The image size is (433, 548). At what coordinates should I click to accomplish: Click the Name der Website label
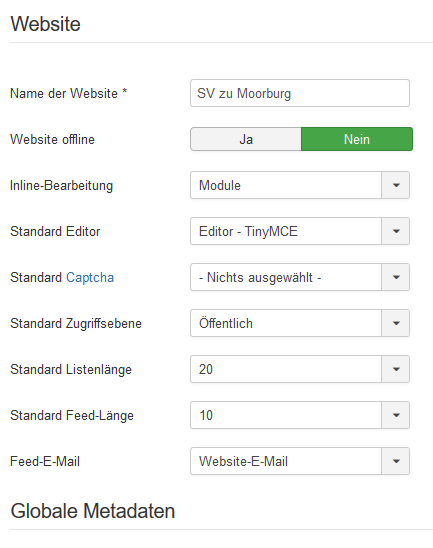[x=68, y=94]
